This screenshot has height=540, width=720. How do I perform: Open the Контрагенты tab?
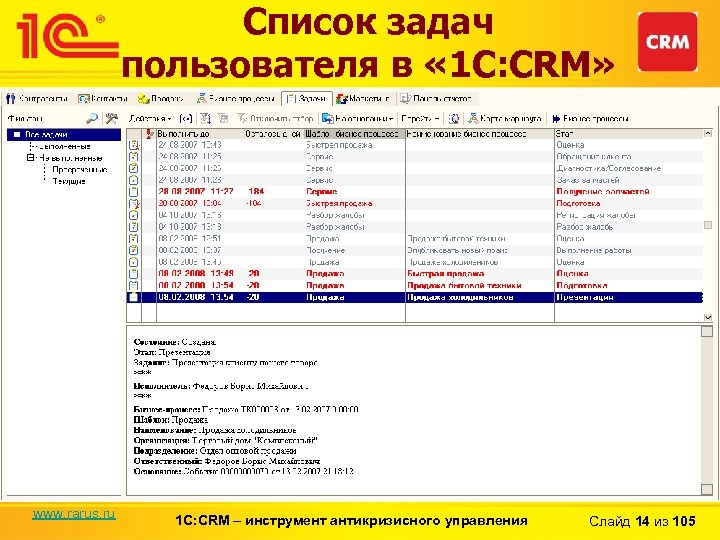(x=37, y=98)
